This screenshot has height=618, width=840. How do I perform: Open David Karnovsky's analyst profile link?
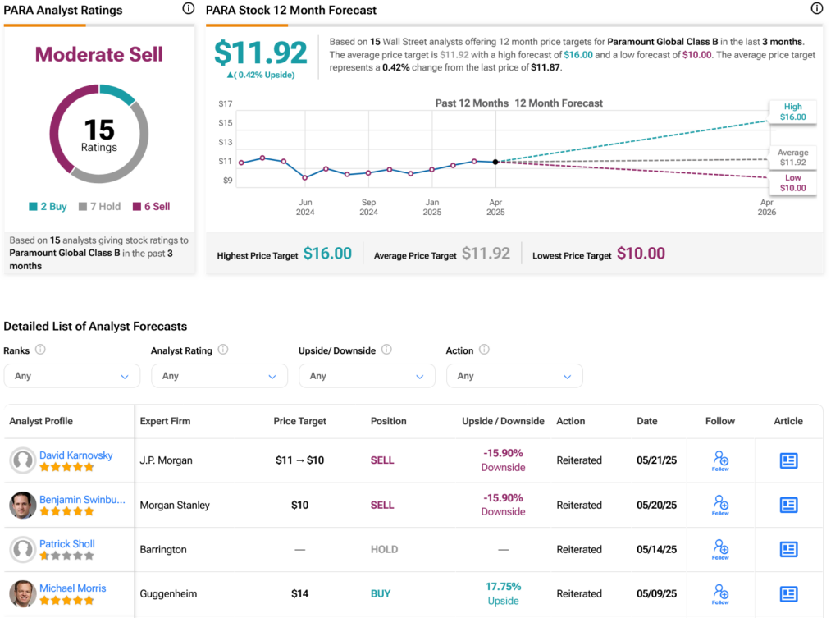(x=76, y=455)
